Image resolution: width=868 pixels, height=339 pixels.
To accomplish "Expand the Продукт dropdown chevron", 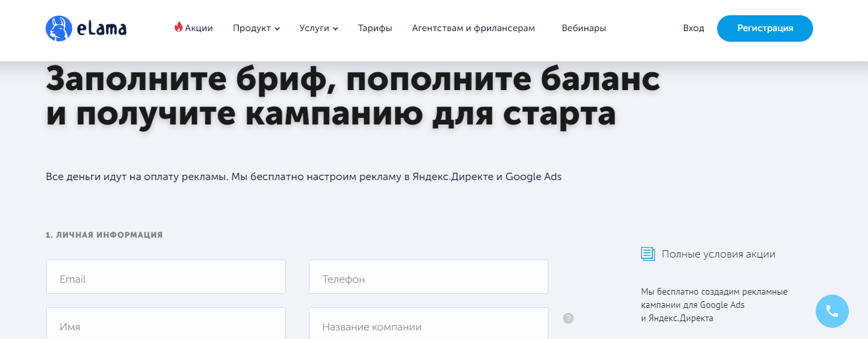I will [277, 28].
